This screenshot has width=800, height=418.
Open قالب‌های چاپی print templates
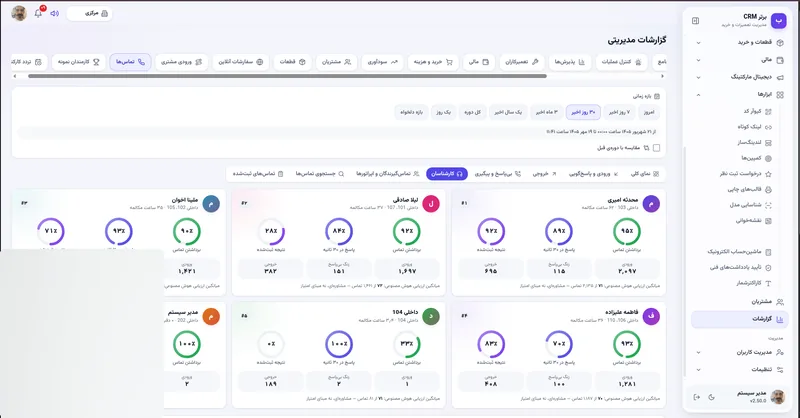click(749, 189)
